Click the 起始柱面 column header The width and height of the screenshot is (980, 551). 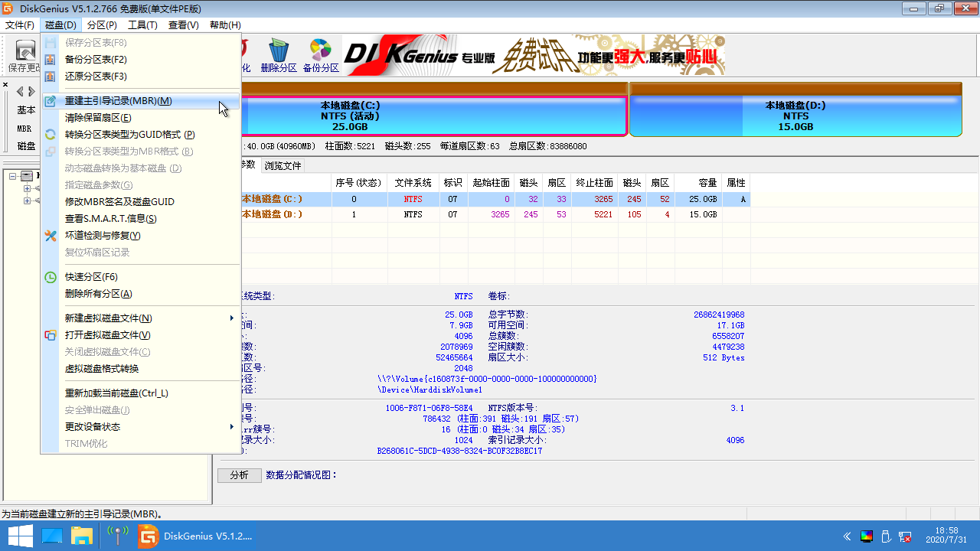coord(492,183)
